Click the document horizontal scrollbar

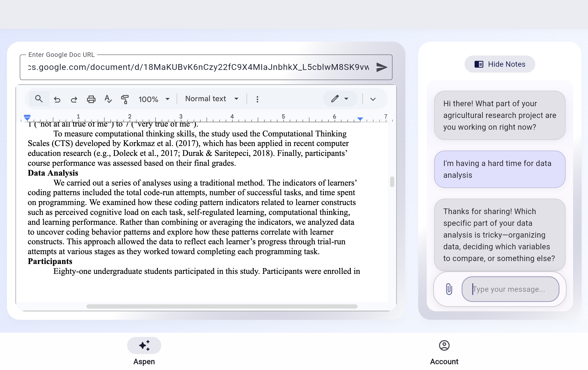pos(222,306)
